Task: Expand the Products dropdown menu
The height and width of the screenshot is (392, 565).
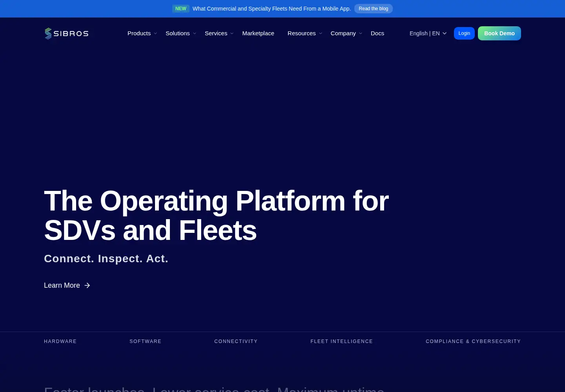Action: click(142, 33)
